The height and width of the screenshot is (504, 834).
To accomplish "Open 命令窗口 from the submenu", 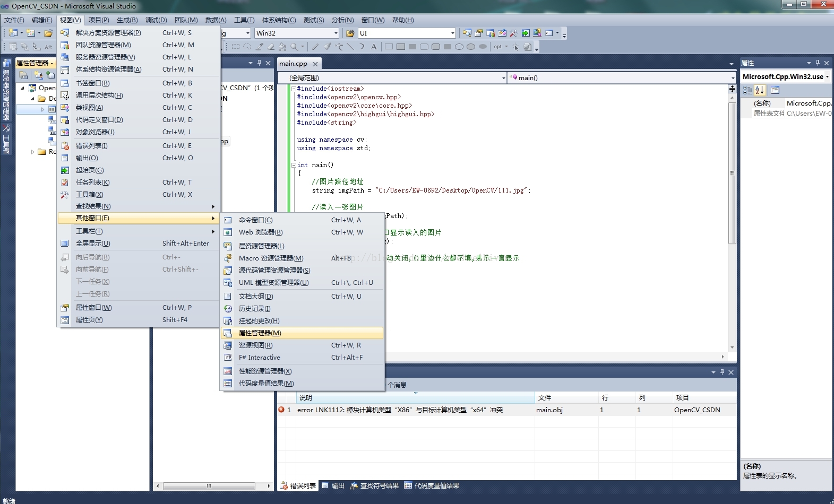I will [302, 220].
